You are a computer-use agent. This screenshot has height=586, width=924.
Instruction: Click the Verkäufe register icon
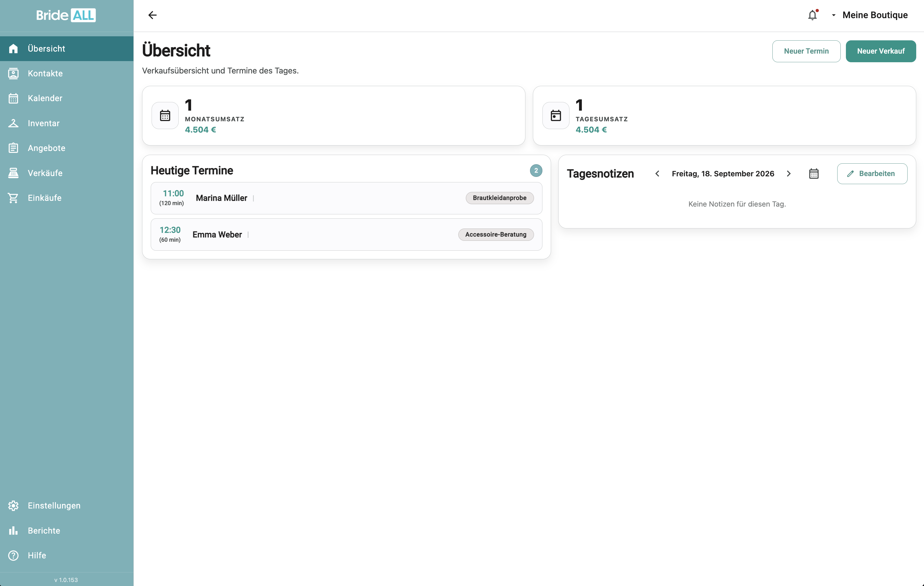coord(14,173)
